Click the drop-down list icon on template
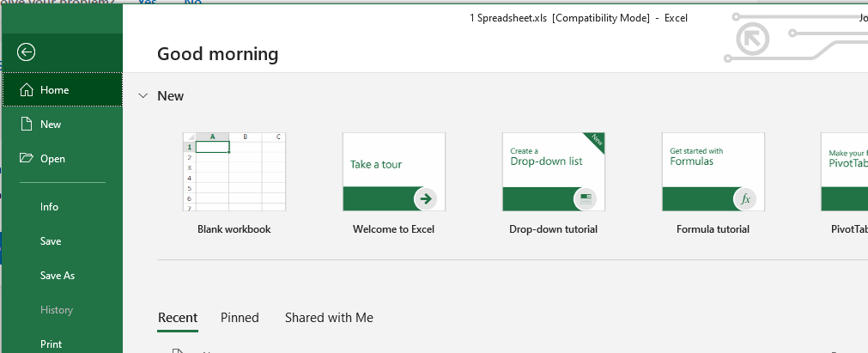The image size is (868, 353). click(x=586, y=199)
